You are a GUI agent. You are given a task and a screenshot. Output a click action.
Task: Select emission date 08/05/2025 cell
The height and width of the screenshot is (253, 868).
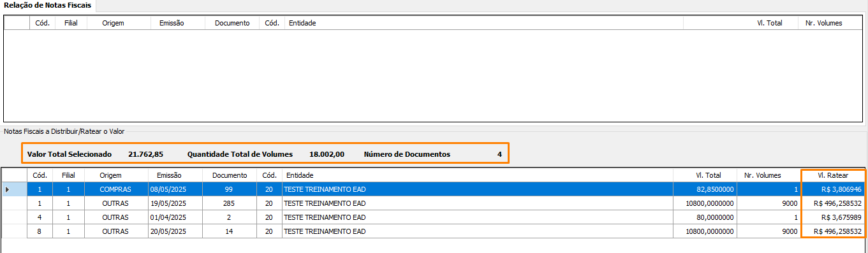[175, 189]
